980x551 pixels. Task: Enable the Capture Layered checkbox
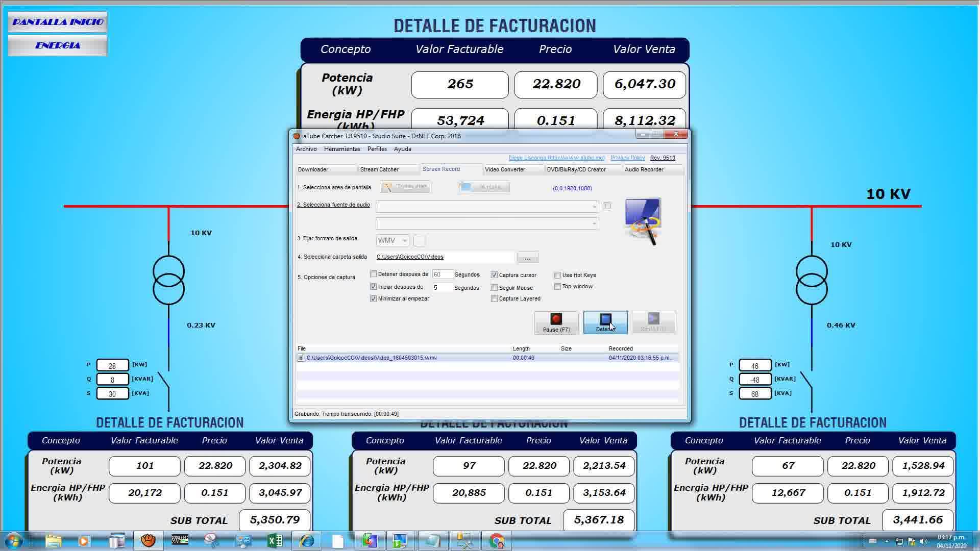point(494,298)
